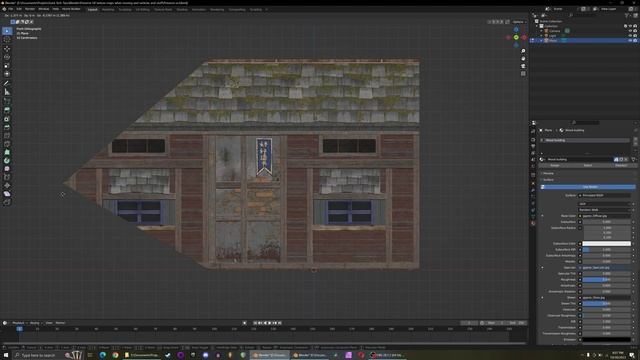Expand the Specular texture node
The width and height of the screenshot is (640, 360).
pyautogui.click(x=542, y=268)
